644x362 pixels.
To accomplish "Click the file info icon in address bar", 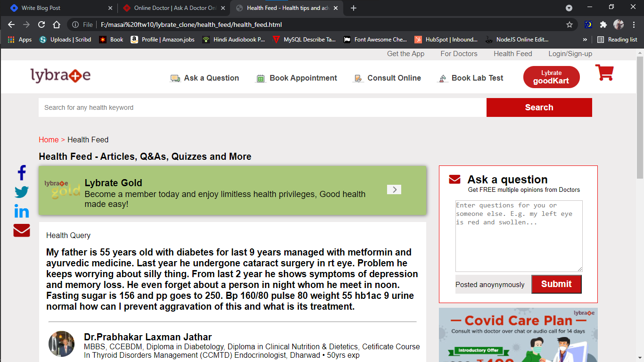I will 75,25.
